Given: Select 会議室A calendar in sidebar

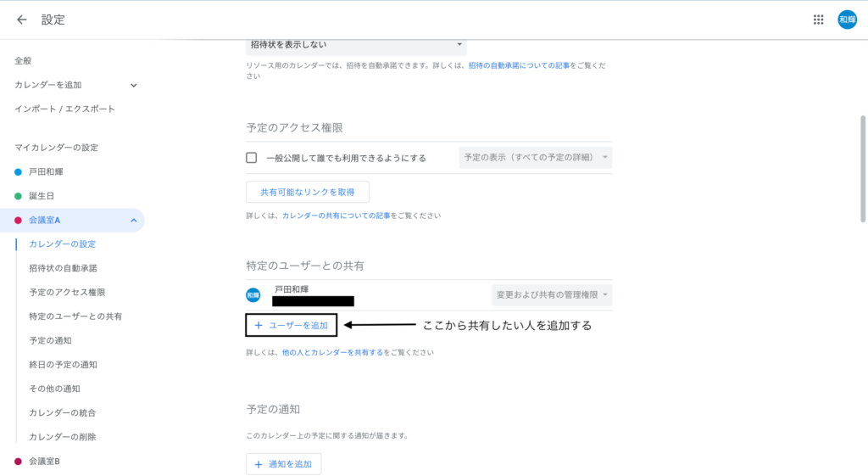Looking at the screenshot, I should [x=44, y=221].
